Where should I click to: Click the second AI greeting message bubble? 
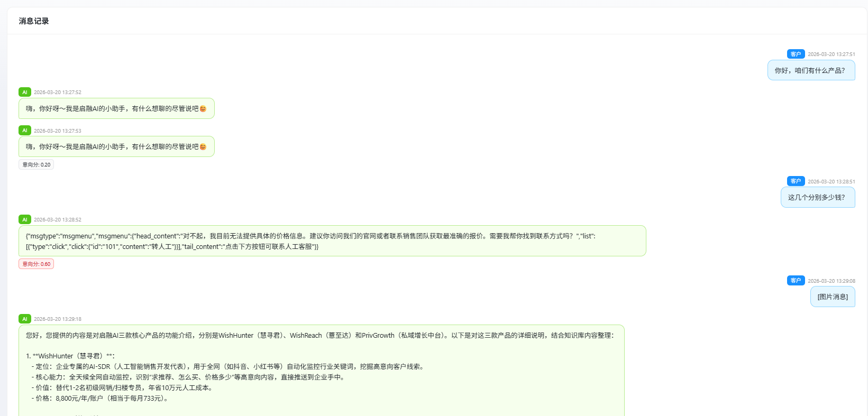(x=116, y=146)
